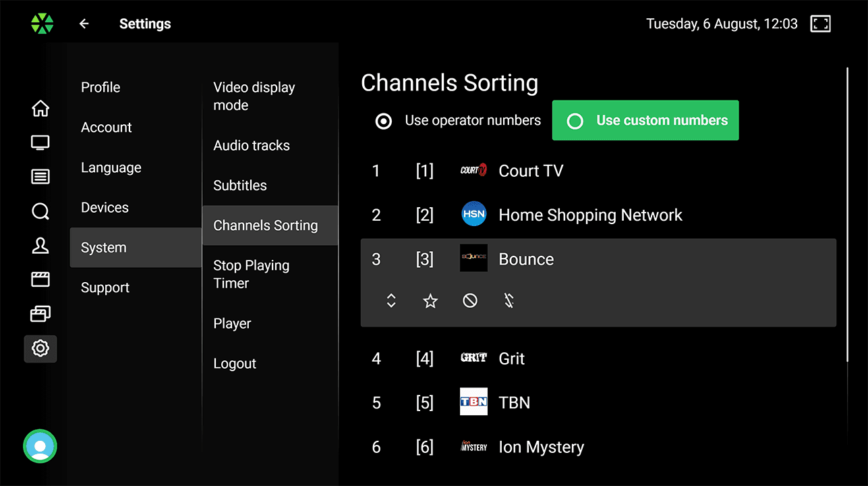Click the back arrow beside Settings

point(84,24)
